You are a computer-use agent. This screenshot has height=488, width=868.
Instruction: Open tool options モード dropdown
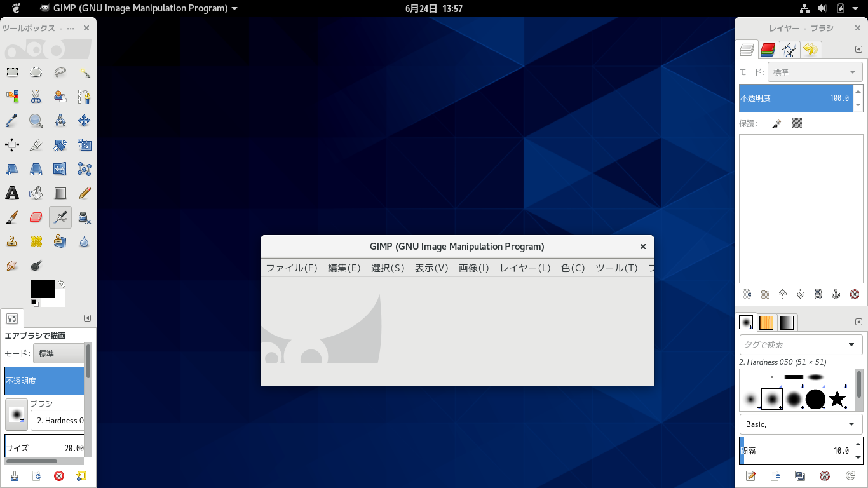58,353
